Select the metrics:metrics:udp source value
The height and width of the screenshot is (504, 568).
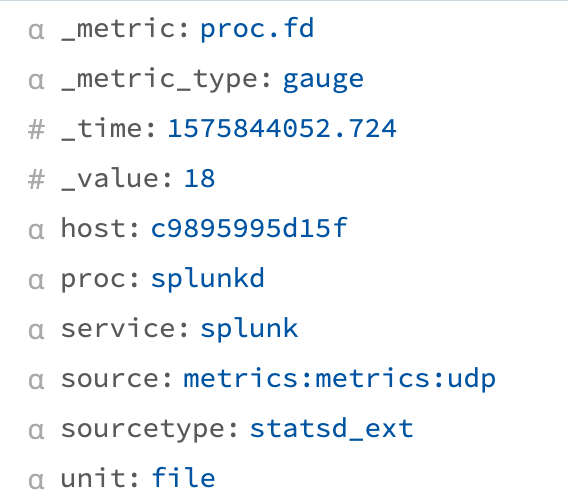[339, 379]
